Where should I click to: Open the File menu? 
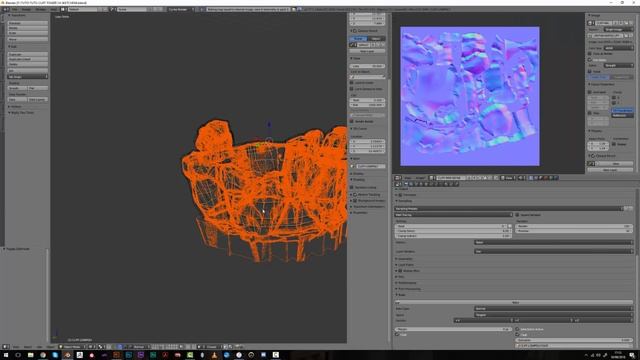click(x=15, y=9)
